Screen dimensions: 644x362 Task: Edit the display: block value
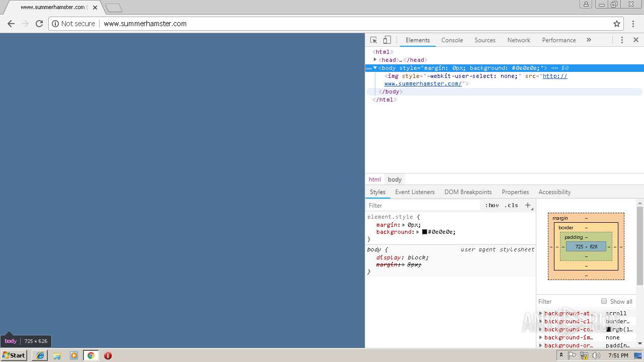click(417, 257)
